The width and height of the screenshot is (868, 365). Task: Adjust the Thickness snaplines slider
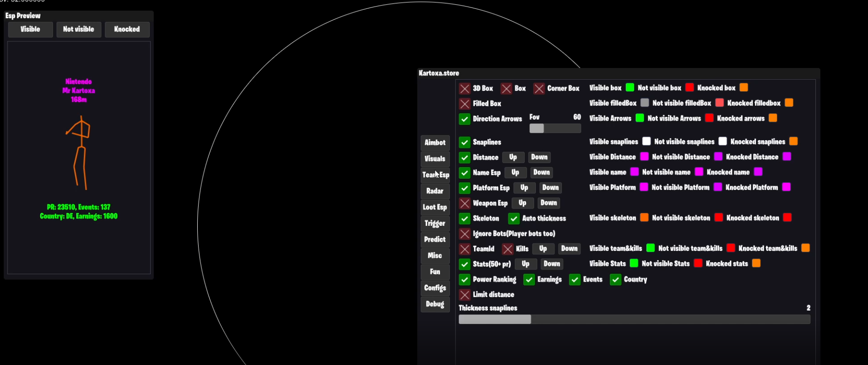(634, 319)
